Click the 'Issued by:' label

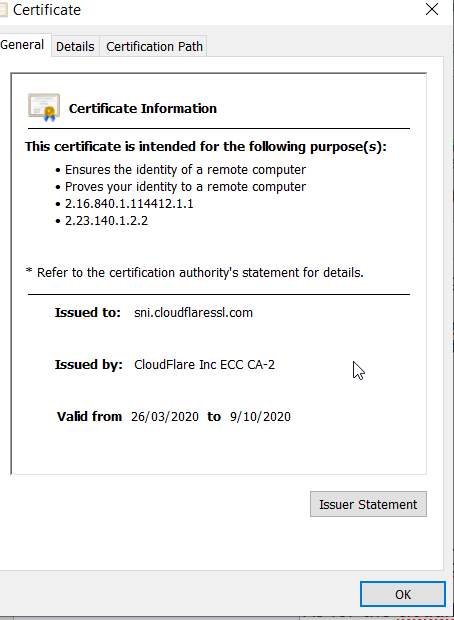click(89, 365)
